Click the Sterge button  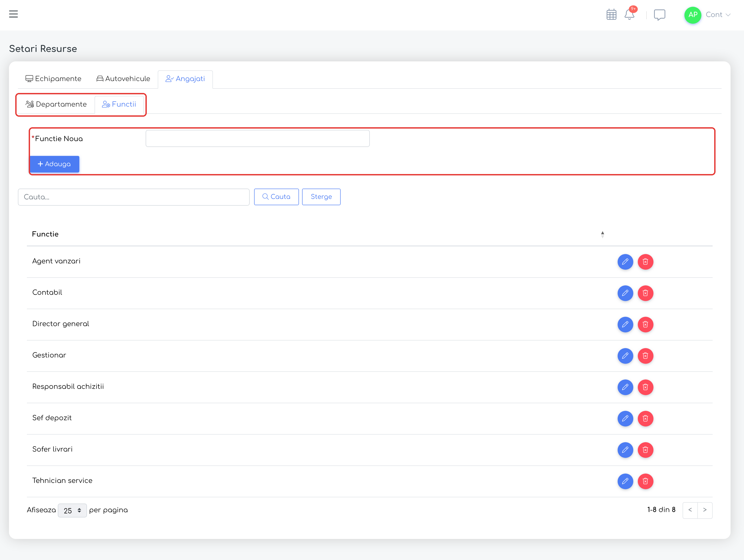321,197
